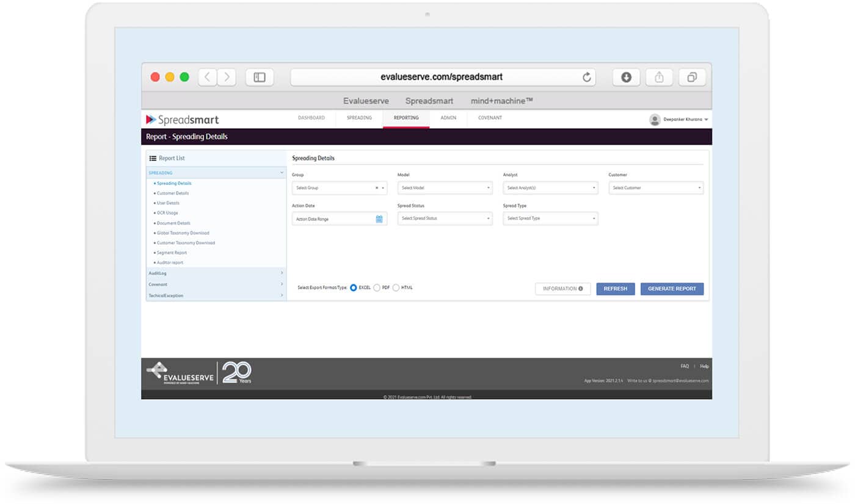
Task: Open the Select Group dropdown
Action: click(340, 188)
